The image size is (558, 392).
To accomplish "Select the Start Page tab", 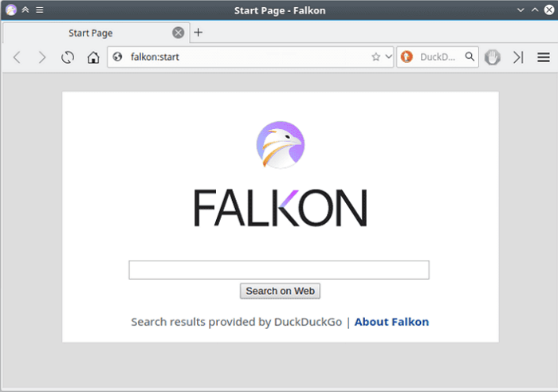I will (x=96, y=33).
